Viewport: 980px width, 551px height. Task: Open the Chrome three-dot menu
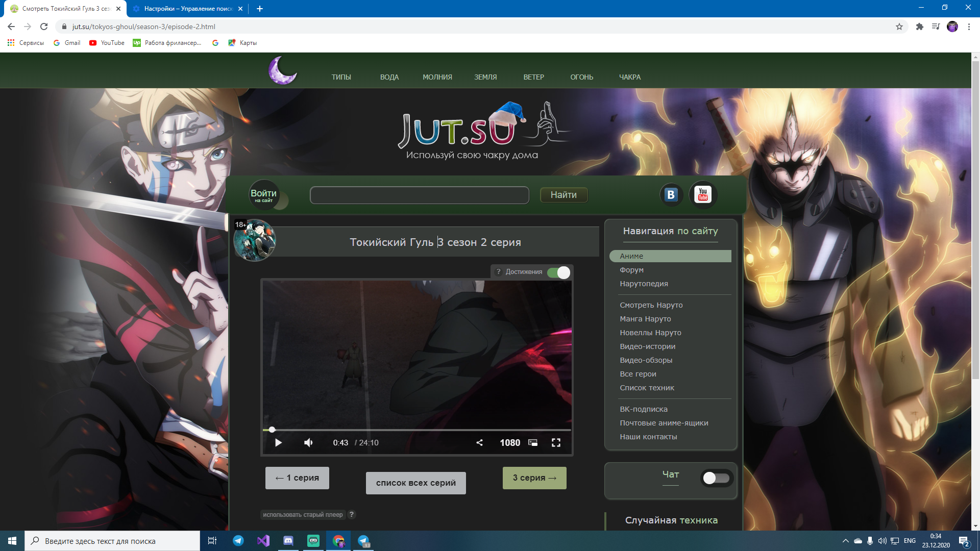[969, 27]
